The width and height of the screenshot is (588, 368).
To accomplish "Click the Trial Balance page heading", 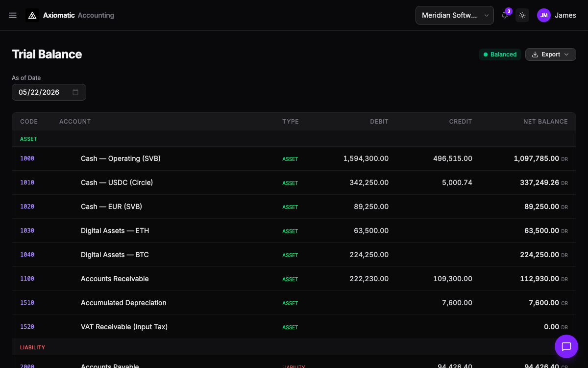I will pyautogui.click(x=47, y=54).
